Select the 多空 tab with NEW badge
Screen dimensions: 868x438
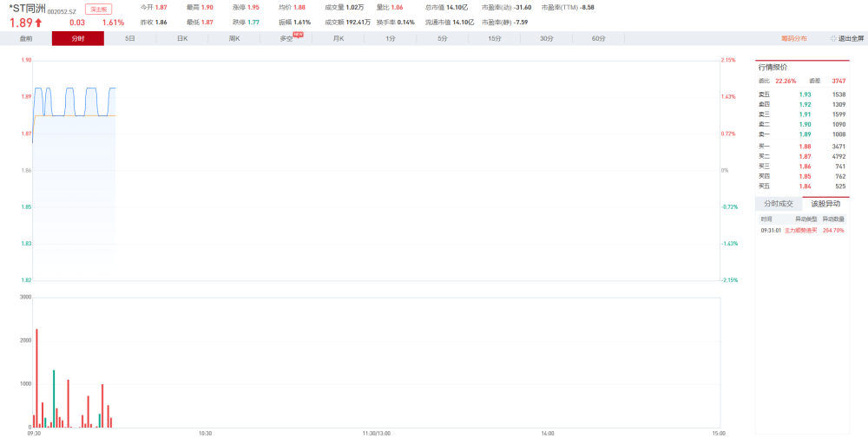pyautogui.click(x=286, y=39)
